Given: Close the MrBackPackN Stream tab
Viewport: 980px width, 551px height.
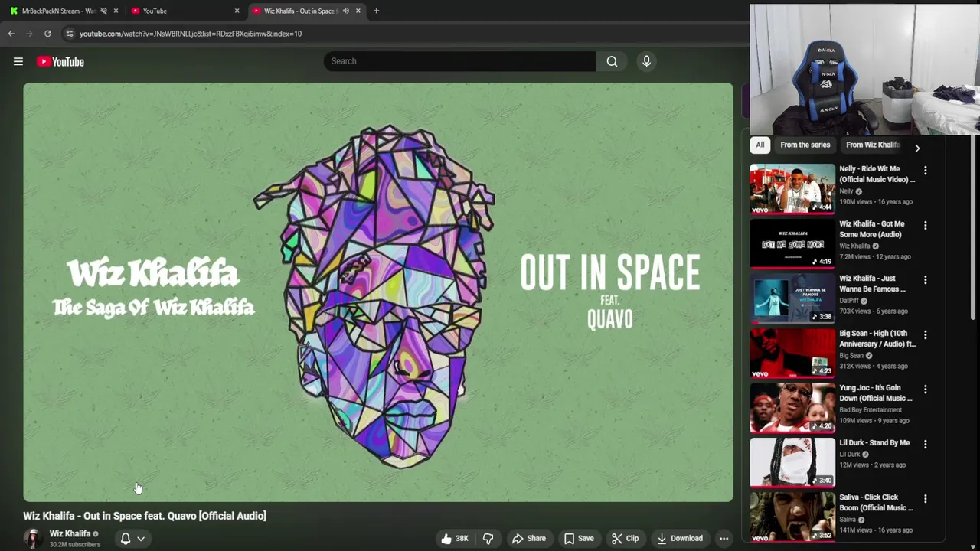Looking at the screenshot, I should (x=116, y=11).
